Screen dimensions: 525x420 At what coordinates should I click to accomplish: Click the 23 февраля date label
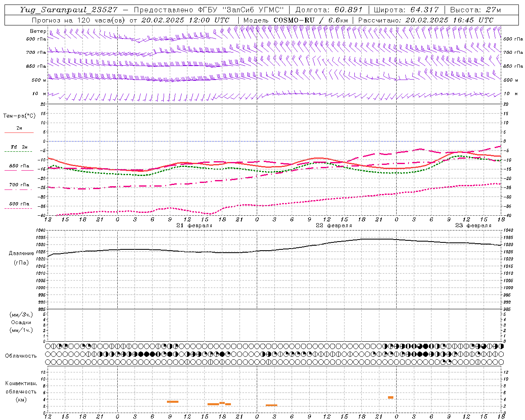point(473,226)
